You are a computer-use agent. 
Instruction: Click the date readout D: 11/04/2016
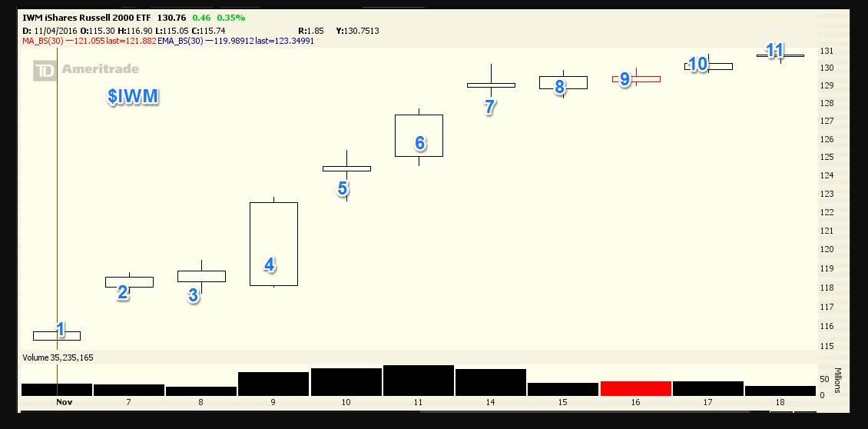[x=50, y=31]
